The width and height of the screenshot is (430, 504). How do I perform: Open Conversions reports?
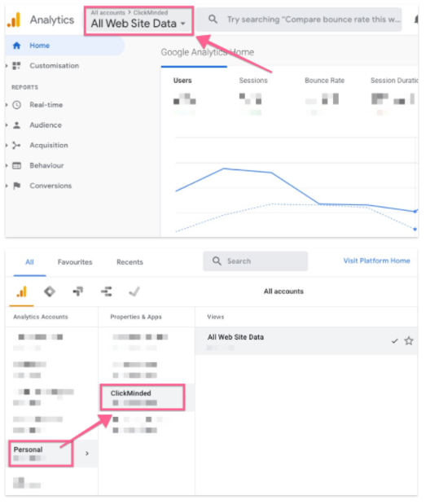pos(50,186)
